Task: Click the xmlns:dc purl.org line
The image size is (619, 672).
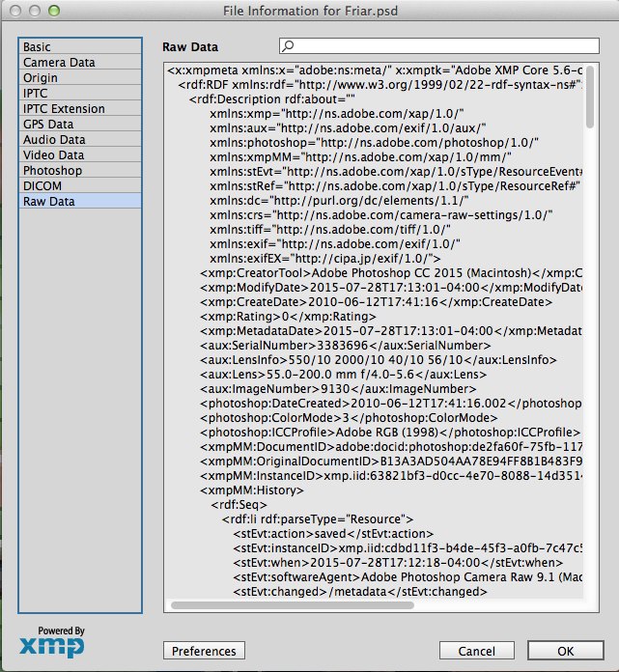Action: (339, 201)
